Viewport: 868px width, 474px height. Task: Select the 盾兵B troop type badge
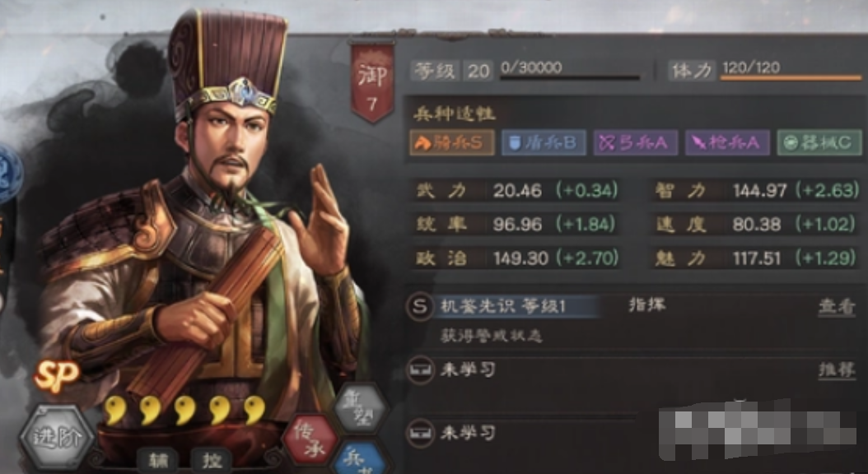click(x=544, y=142)
